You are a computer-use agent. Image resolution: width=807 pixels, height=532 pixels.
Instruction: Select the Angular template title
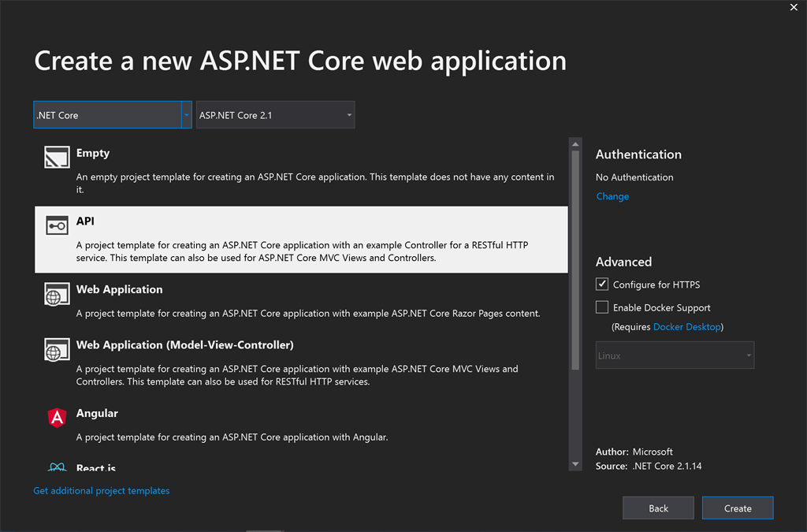click(97, 413)
